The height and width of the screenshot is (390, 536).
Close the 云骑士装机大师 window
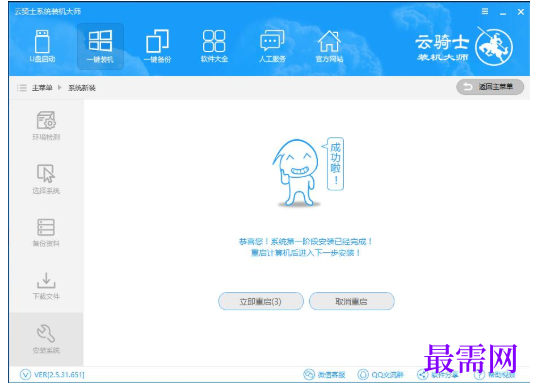coord(521,12)
